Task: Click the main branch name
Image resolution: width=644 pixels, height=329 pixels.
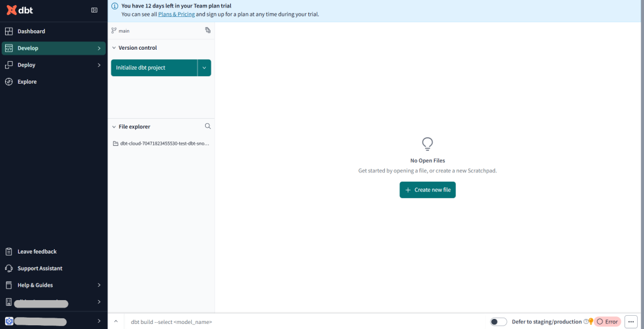Action: [124, 31]
